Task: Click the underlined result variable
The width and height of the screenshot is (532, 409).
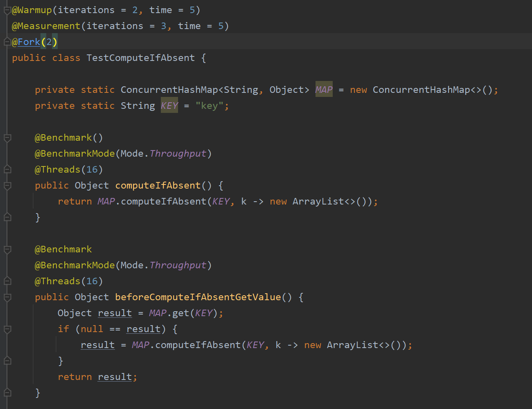Action: pyautogui.click(x=115, y=313)
